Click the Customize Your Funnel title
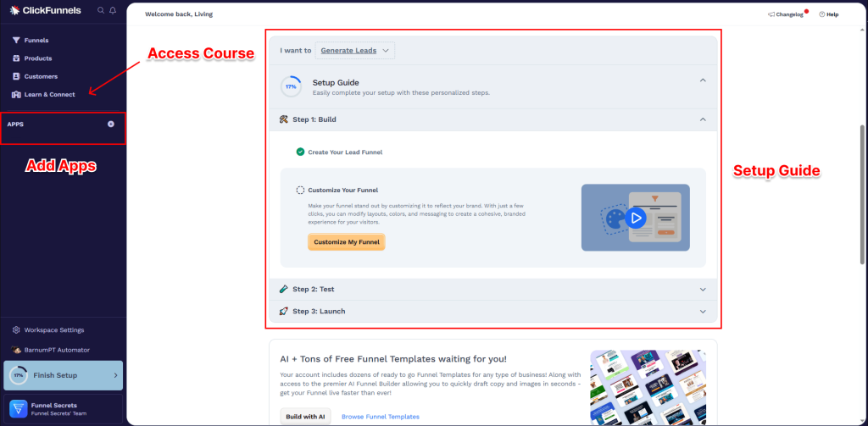 pyautogui.click(x=343, y=190)
